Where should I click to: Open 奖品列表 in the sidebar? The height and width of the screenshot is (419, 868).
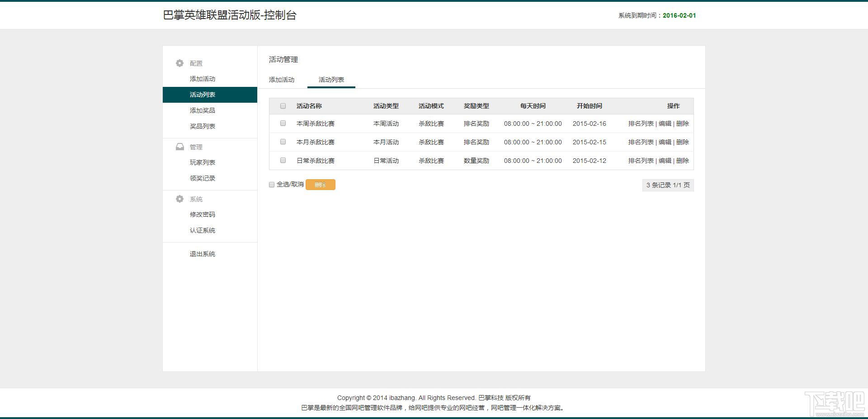click(203, 126)
